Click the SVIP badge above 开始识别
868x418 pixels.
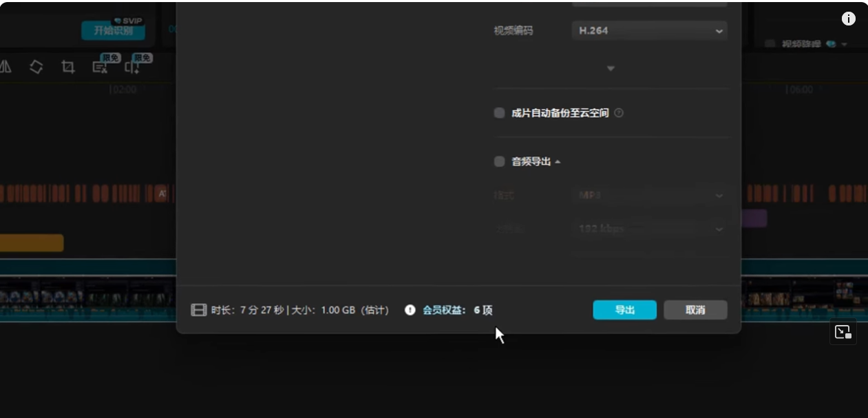pyautogui.click(x=127, y=21)
